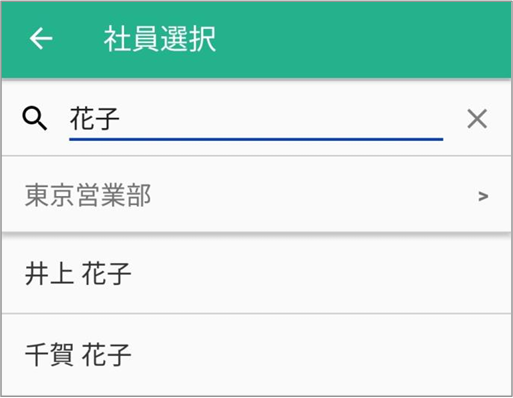This screenshot has height=398, width=513.
Task: Choose the second search result 千賀 花子
Action: (x=78, y=355)
